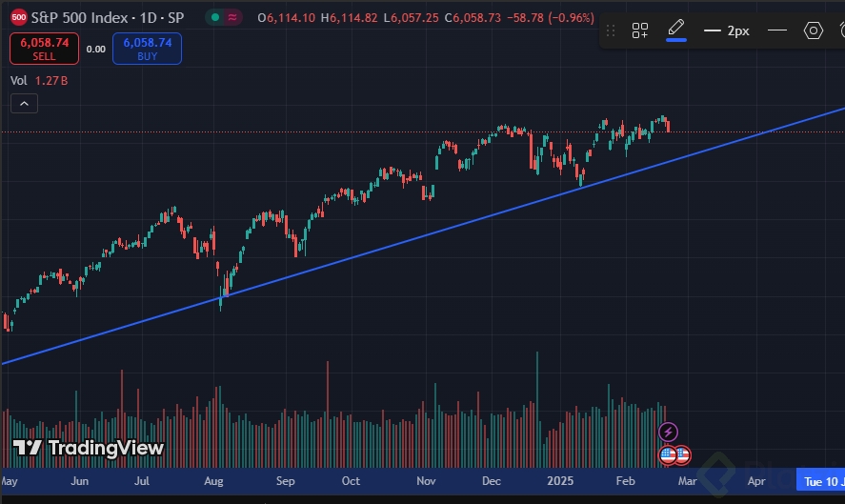This screenshot has height=504, width=845.
Task: Click the Vol 1.27 B indicator label
Action: tap(39, 81)
